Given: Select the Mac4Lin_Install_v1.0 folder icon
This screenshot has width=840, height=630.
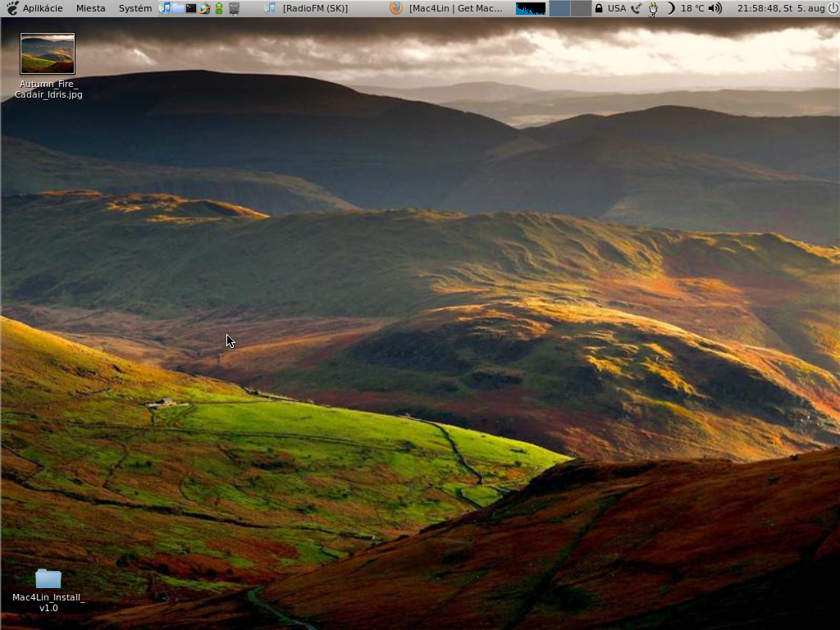Looking at the screenshot, I should [48, 578].
